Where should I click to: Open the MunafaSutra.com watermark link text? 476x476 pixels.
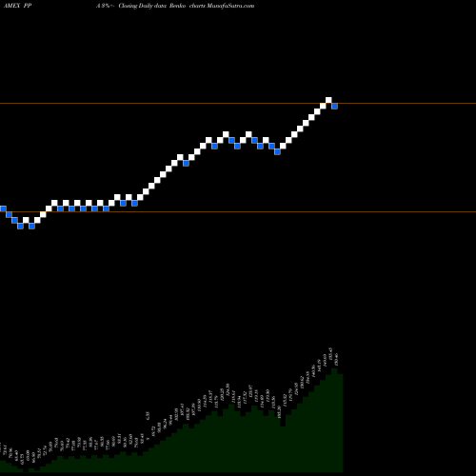(x=230, y=6)
